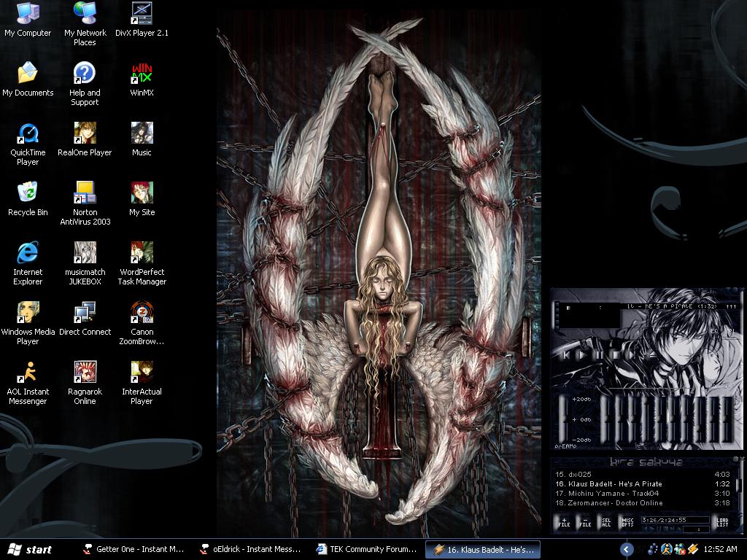Select Norton AntiVirus 2003 shortcut
The width and height of the screenshot is (747, 560).
[x=85, y=203]
